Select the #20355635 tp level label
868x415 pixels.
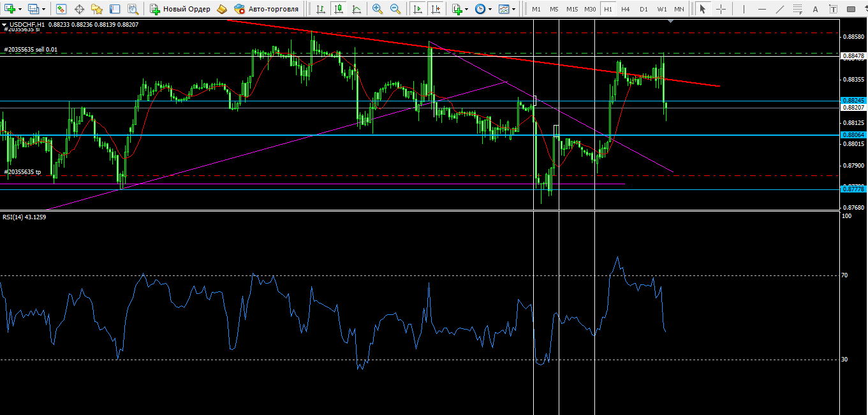(x=22, y=172)
